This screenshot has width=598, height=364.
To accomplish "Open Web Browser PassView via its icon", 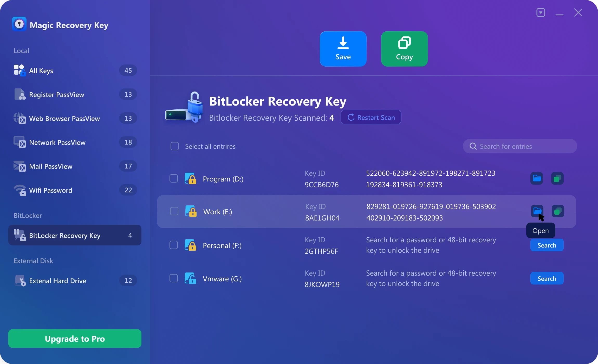I will pos(19,118).
